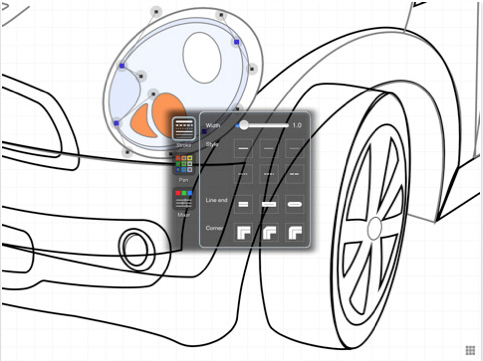
Task: Choose the rounded corner style
Action: [x=269, y=232]
